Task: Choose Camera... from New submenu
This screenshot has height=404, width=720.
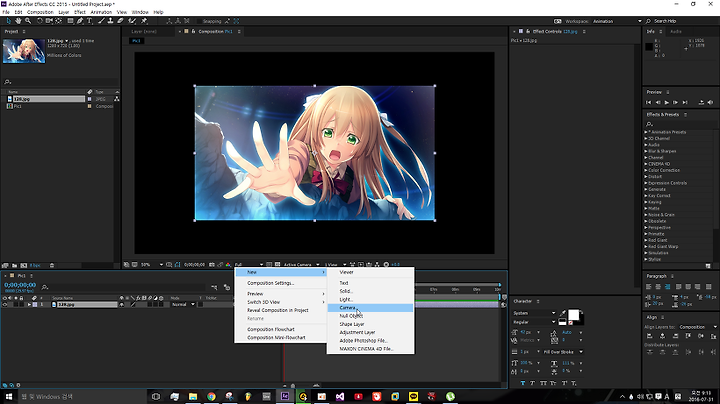Action: [x=370, y=308]
